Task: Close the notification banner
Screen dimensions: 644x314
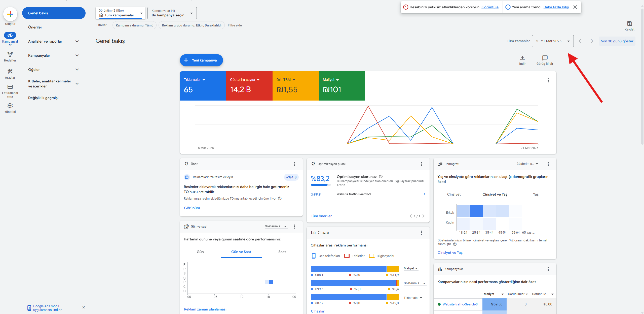Action: point(575,7)
